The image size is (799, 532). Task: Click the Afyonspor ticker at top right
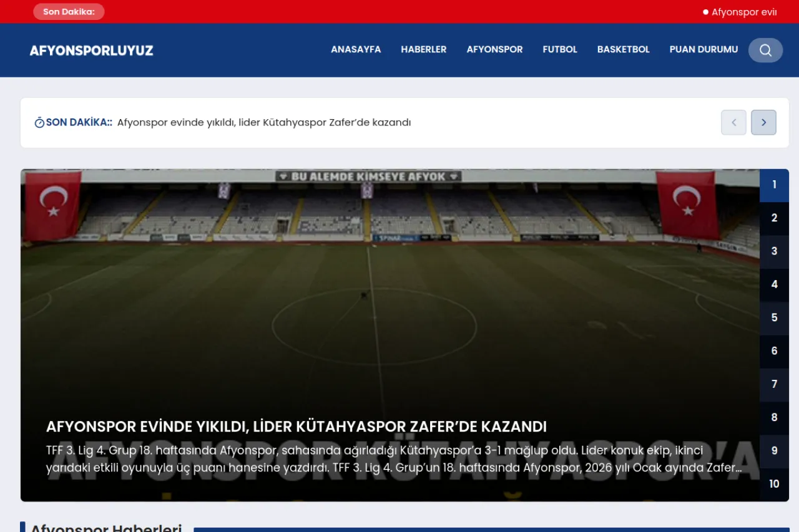pos(739,11)
